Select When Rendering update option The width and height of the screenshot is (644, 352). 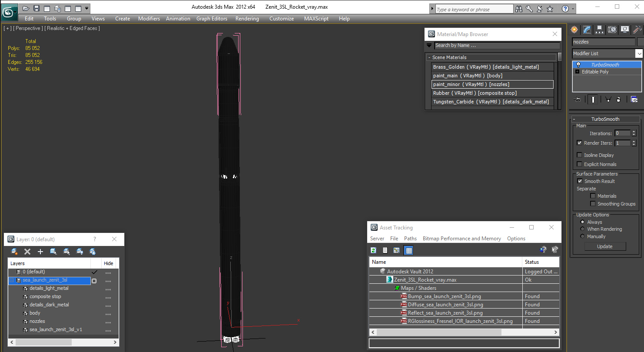583,229
